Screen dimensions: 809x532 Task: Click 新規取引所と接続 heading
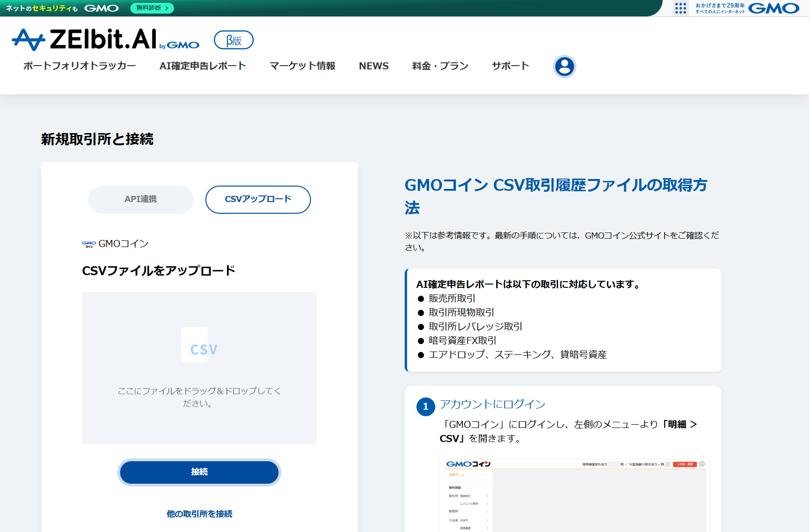(97, 139)
